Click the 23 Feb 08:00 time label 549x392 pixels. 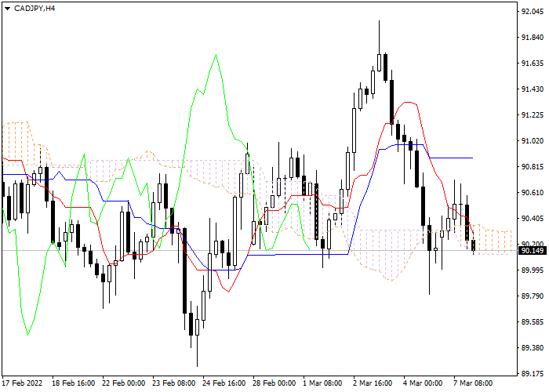(x=173, y=383)
